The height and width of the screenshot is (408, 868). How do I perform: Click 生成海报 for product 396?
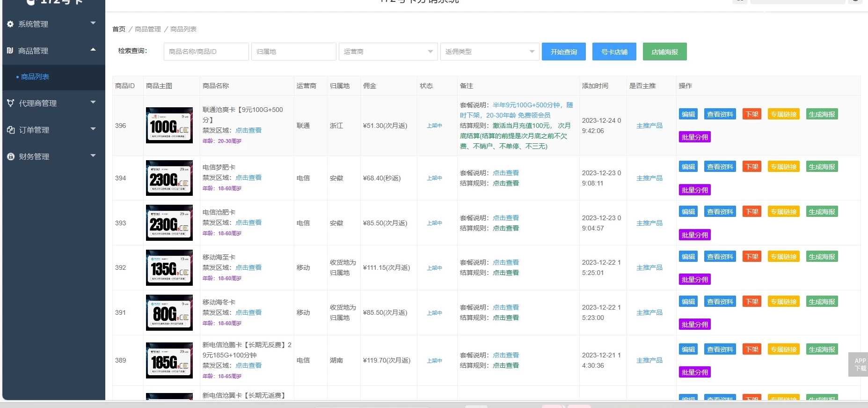[822, 114]
